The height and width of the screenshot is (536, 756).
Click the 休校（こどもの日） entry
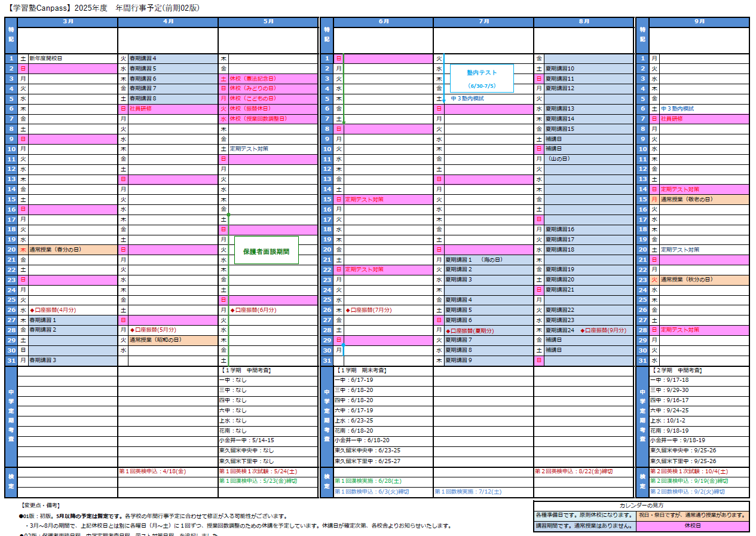pyautogui.click(x=273, y=99)
